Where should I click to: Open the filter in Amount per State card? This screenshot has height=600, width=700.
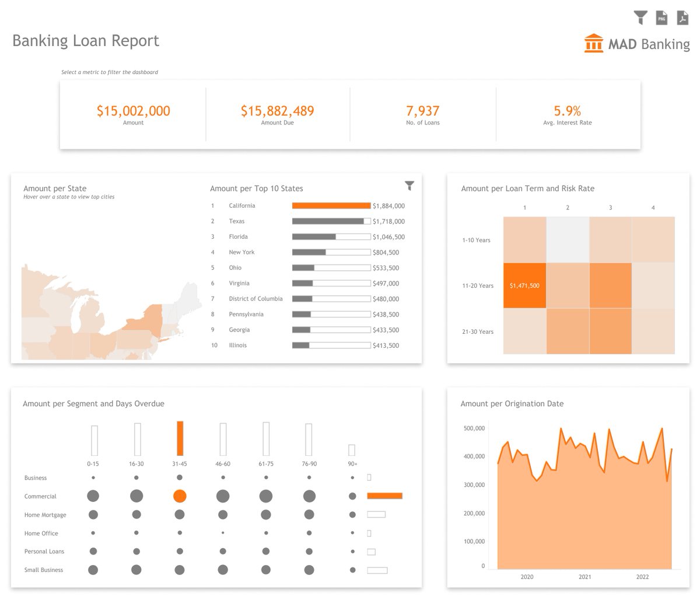coord(409,186)
